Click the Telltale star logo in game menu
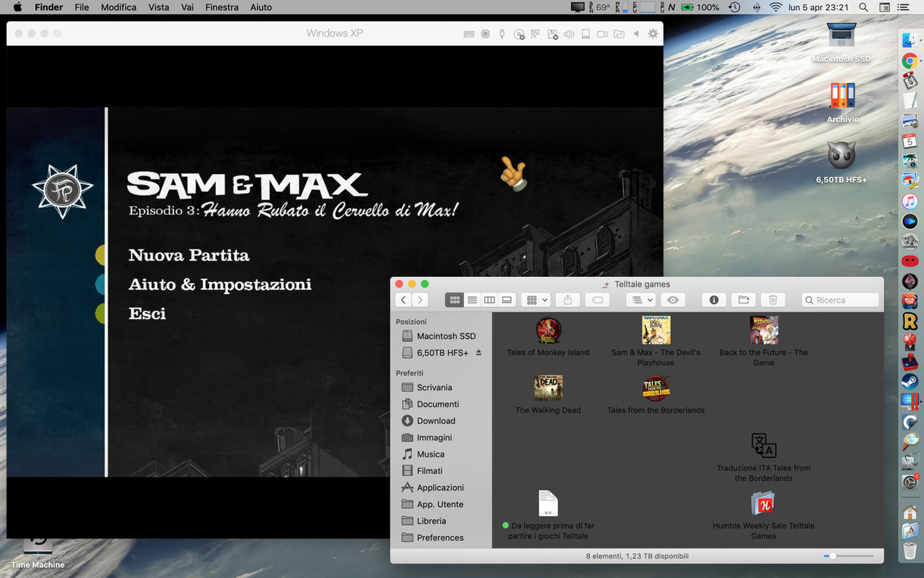Image resolution: width=924 pixels, height=578 pixels. point(63,191)
